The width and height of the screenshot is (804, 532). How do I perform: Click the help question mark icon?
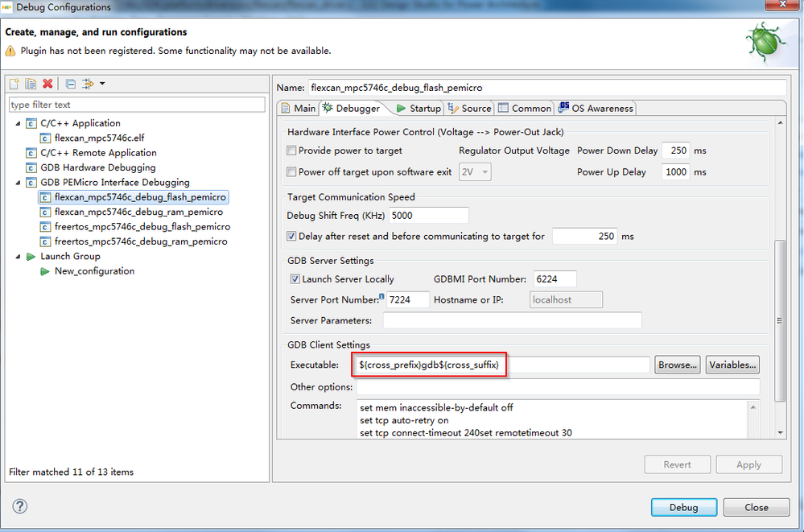click(19, 506)
